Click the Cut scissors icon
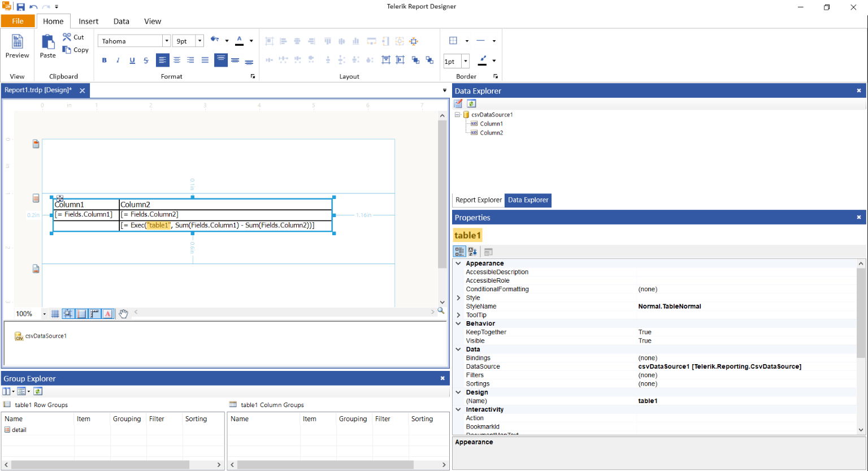Viewport: 868px width, 471px height. pyautogui.click(x=67, y=37)
